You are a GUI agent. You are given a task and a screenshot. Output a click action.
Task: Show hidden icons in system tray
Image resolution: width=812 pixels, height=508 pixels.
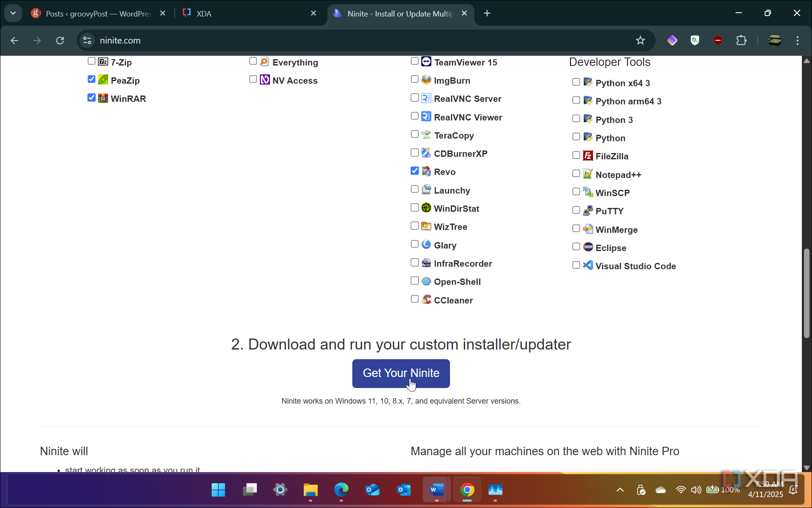[x=620, y=490]
